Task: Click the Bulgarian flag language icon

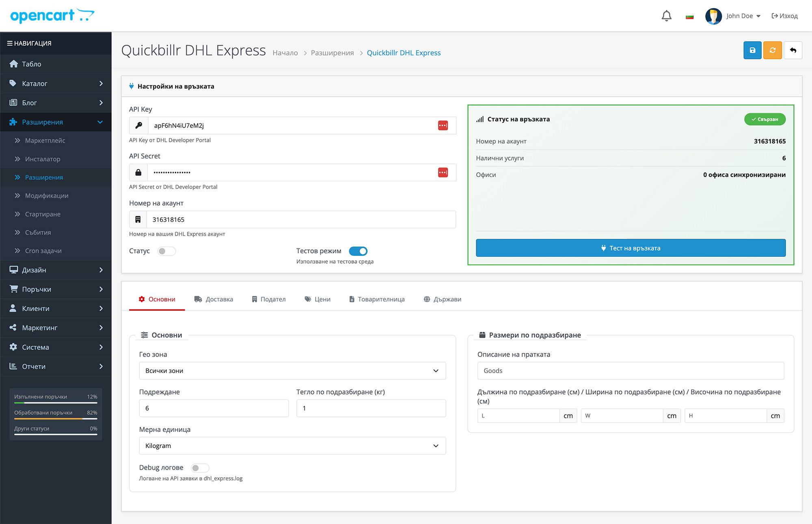Action: [x=689, y=16]
